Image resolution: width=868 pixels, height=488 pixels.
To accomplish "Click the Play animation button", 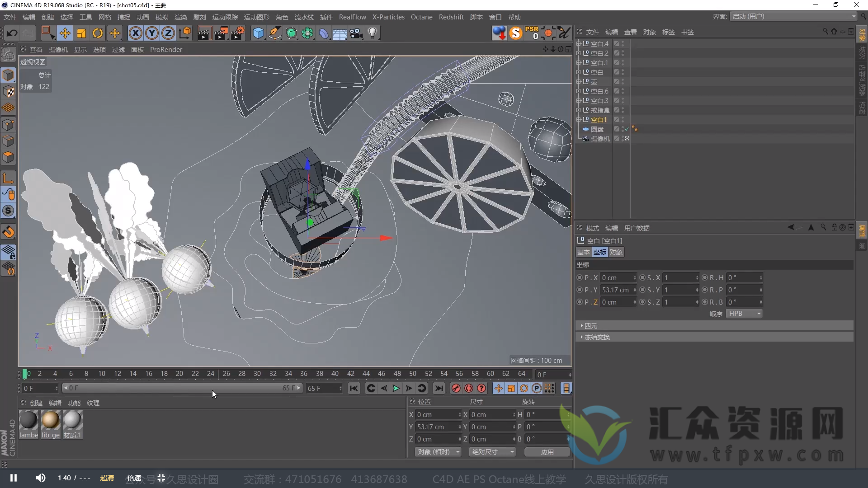I will pyautogui.click(x=396, y=389).
